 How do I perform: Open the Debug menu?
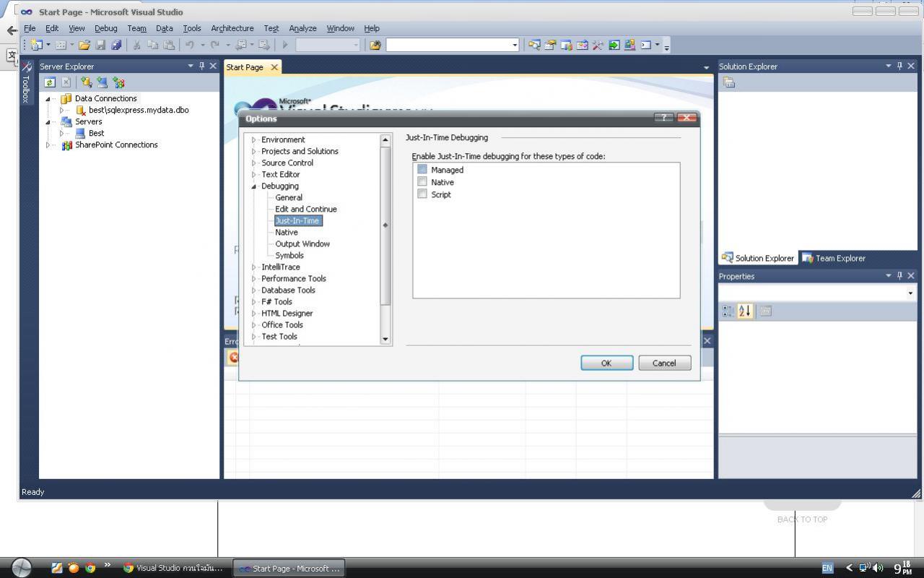(x=105, y=28)
